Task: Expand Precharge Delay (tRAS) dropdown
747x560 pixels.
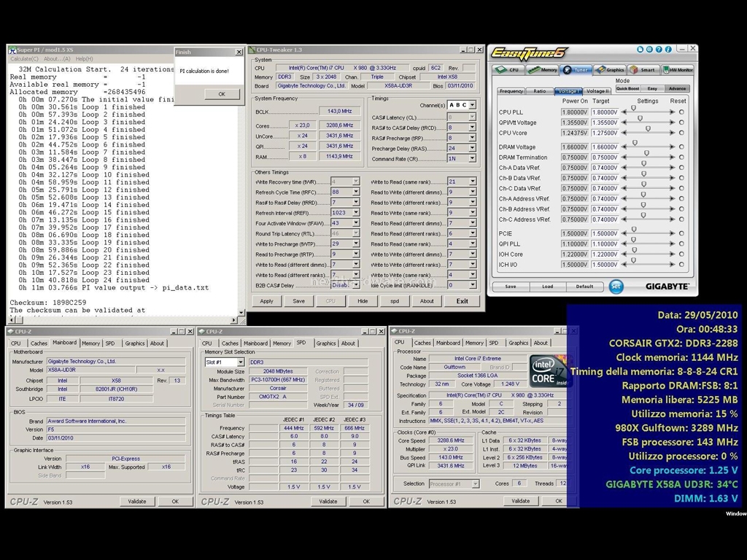Action: click(472, 148)
